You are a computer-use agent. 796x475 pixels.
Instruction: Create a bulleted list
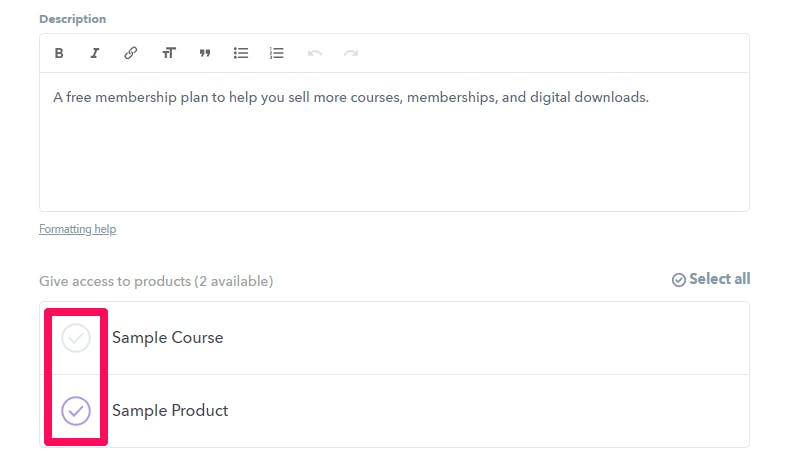(x=241, y=53)
